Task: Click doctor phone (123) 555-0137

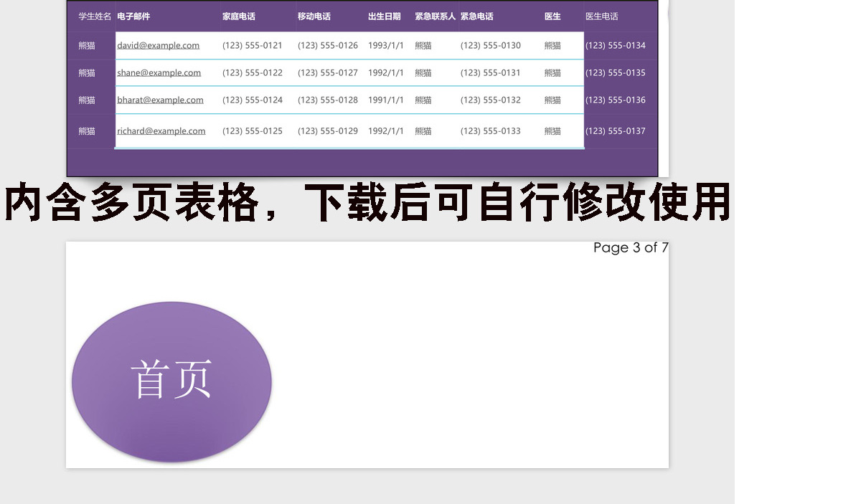Action: tap(616, 130)
